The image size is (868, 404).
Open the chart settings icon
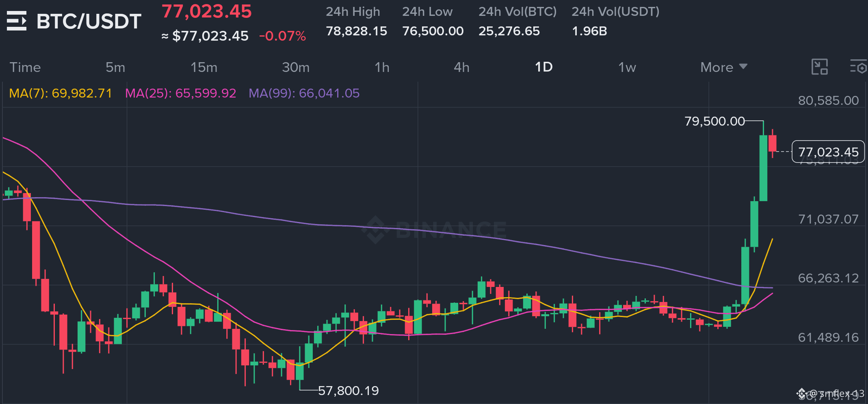click(858, 67)
